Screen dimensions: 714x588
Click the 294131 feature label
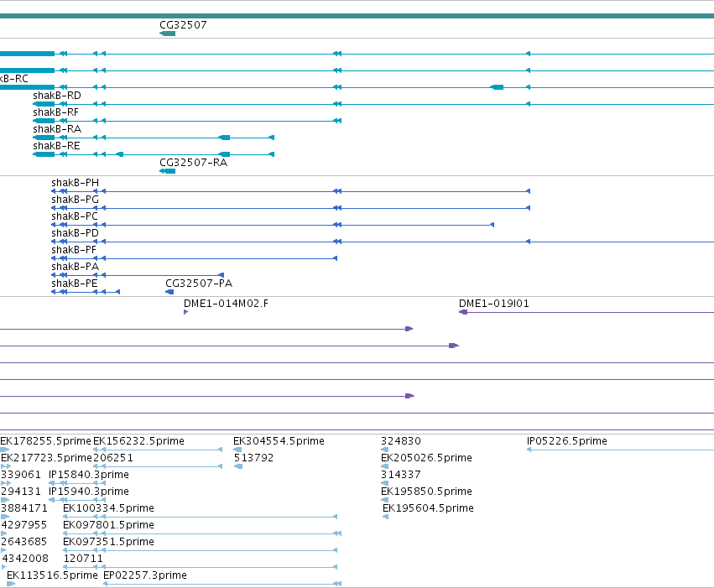point(21,492)
